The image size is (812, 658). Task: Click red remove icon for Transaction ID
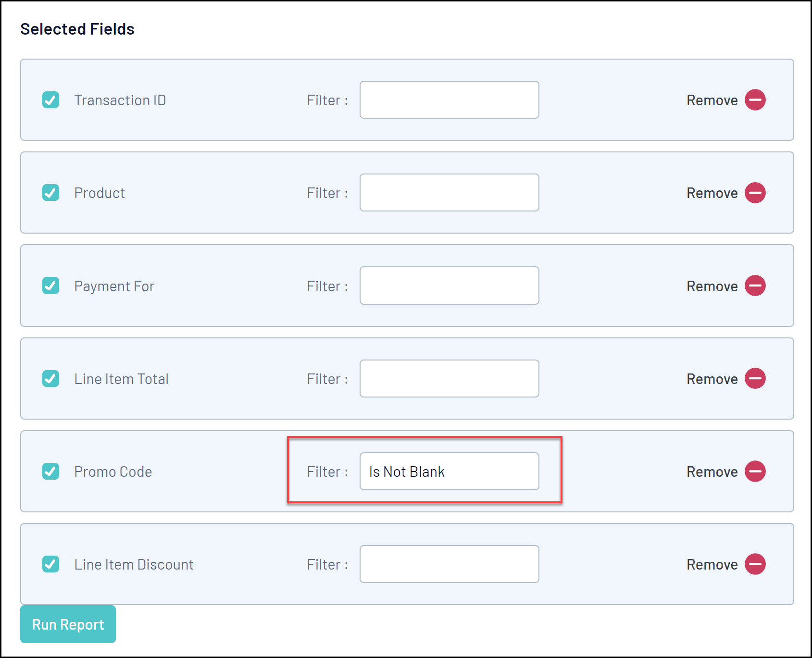[x=755, y=100]
